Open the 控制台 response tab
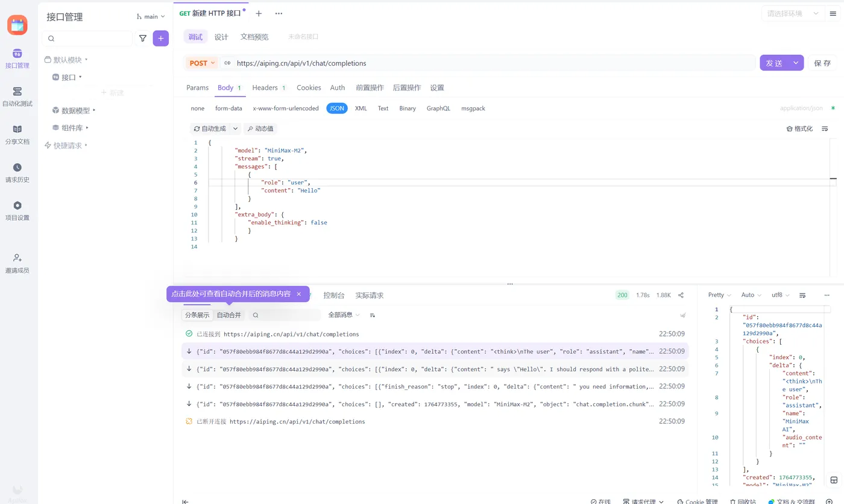 334,295
